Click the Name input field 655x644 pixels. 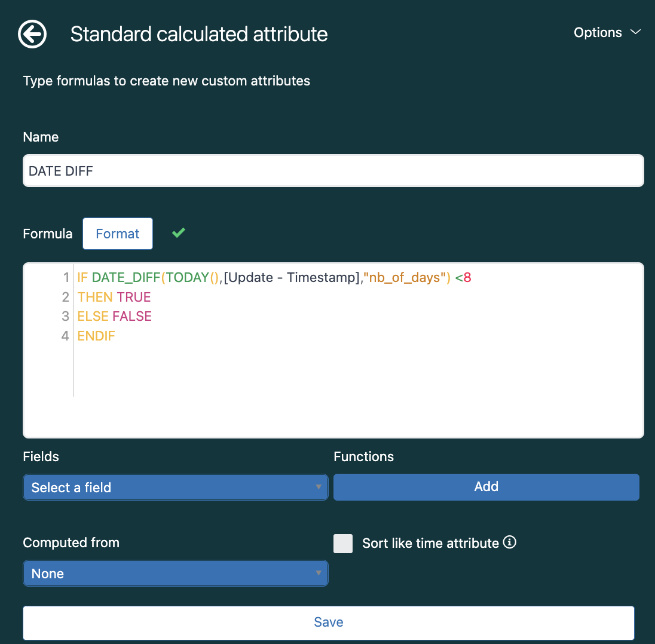click(333, 171)
